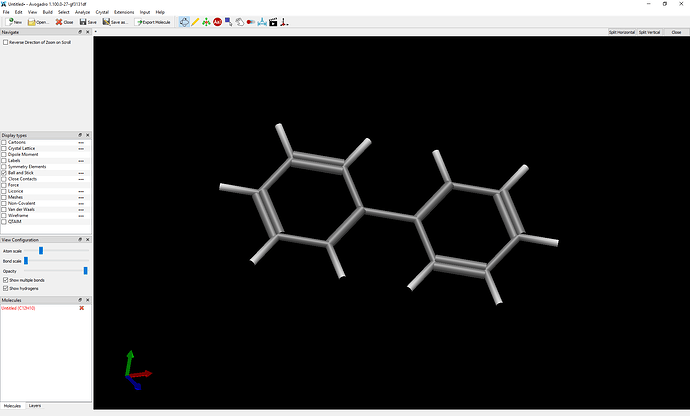Open settings for Wireframe display type

(81, 216)
